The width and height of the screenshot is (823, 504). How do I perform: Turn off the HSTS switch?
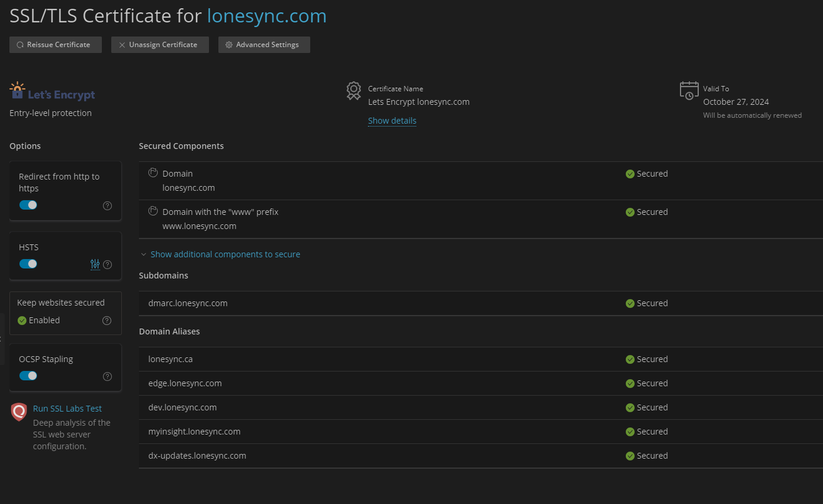coord(28,263)
